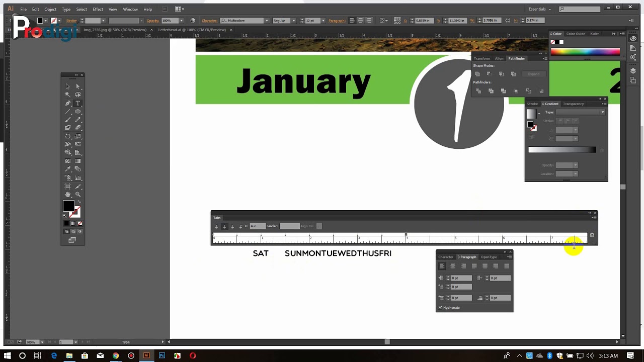
Task: Click the color spectrum bar in Color panel
Action: (585, 51)
